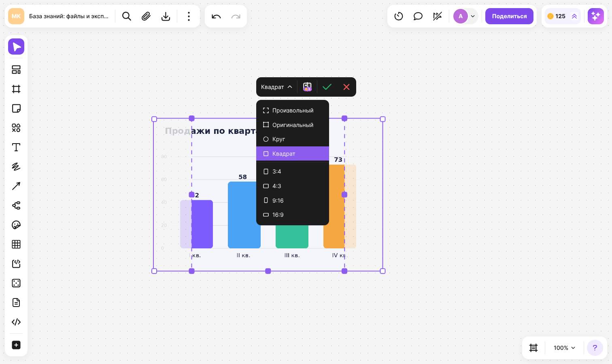Select Произвольный crop option
Screen dimensions: 612x364
click(x=293, y=110)
